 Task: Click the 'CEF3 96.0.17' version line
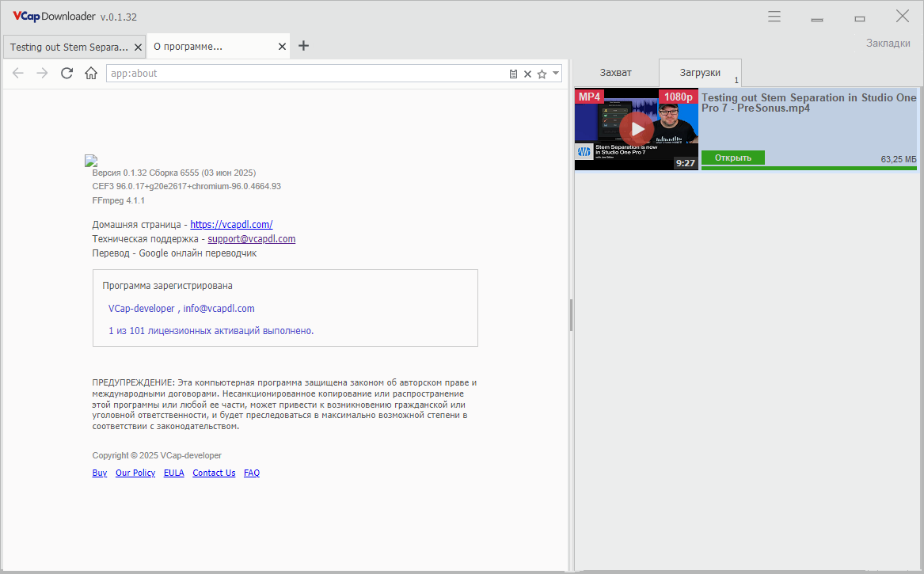click(x=187, y=186)
